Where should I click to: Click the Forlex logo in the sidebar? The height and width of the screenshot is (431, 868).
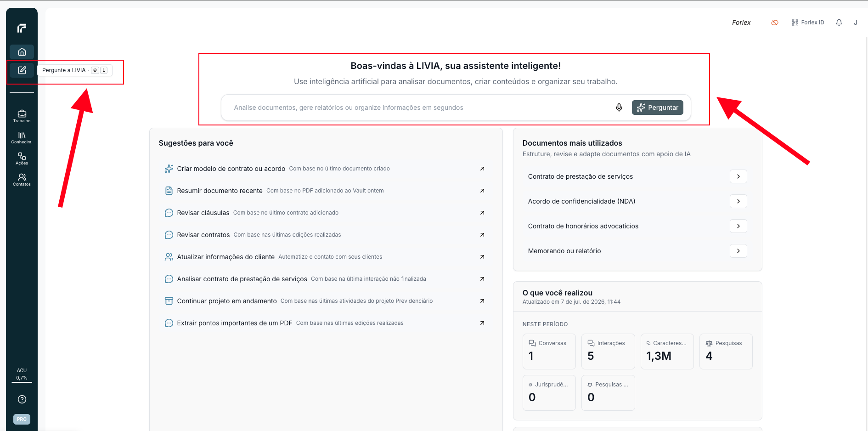[x=22, y=28]
